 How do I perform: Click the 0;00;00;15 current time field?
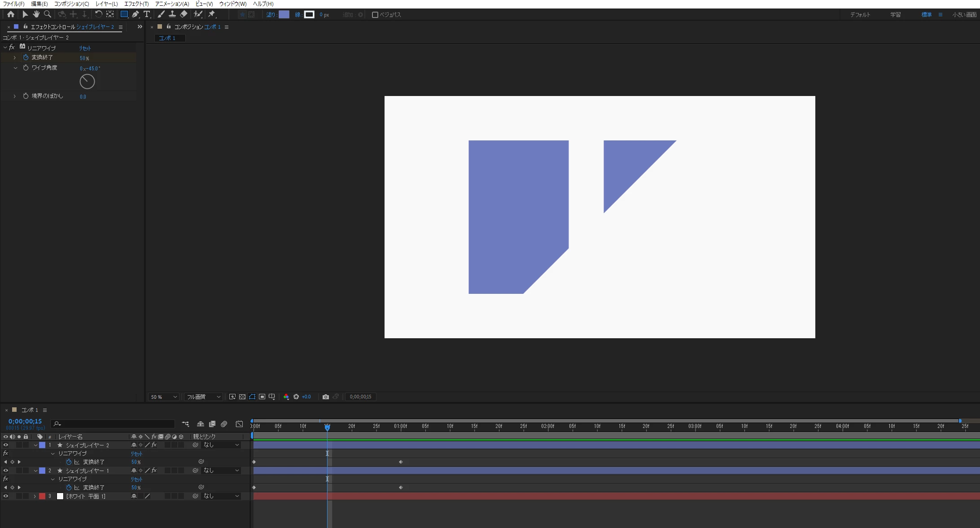[25, 421]
